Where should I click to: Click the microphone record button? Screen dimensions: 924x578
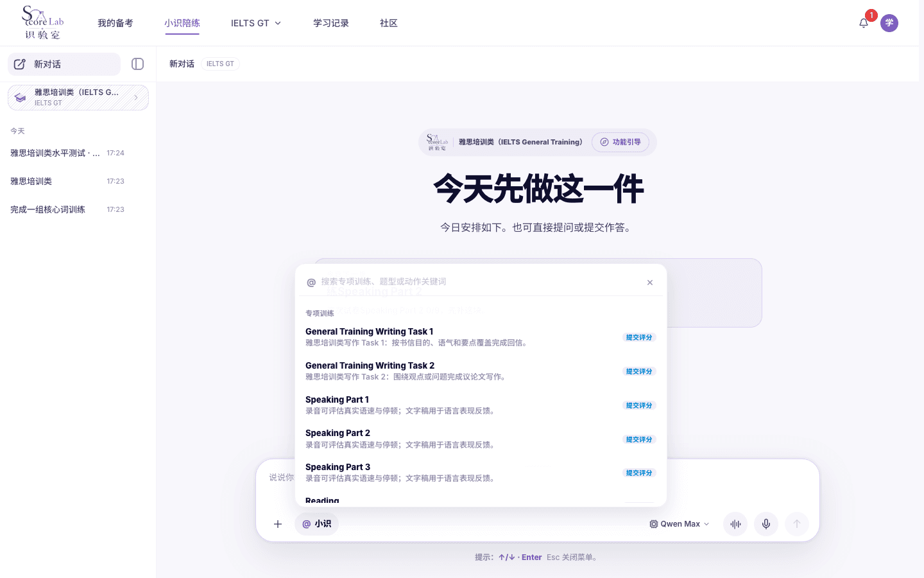(766, 524)
